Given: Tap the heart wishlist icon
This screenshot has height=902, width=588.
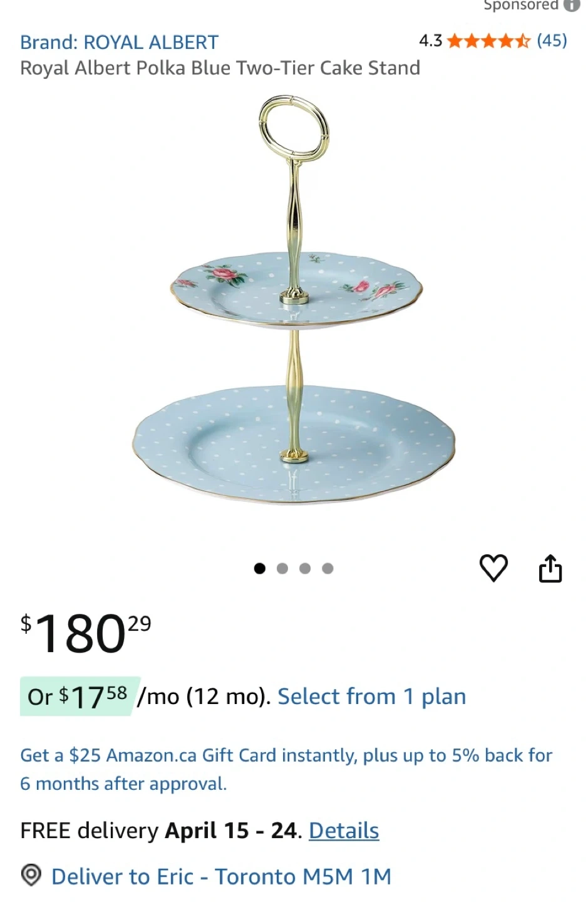Looking at the screenshot, I should pyautogui.click(x=493, y=568).
